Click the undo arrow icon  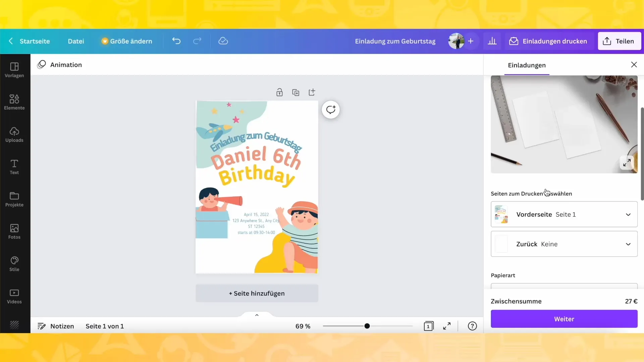pyautogui.click(x=176, y=41)
